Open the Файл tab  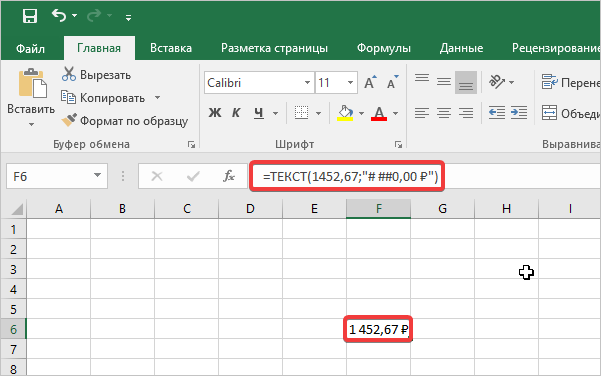(30, 48)
